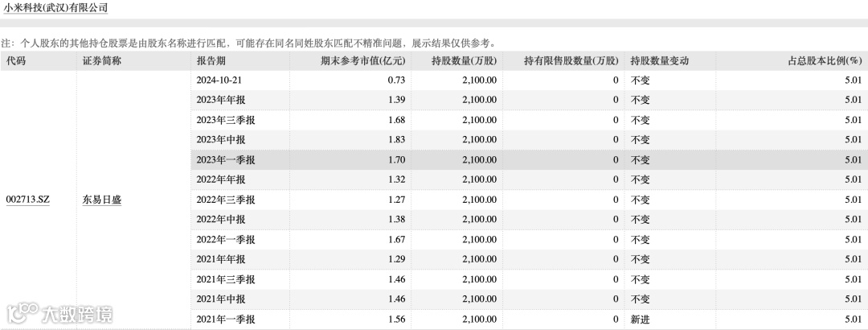Click market value 1.68 in 2023年三季报 row
868x330 pixels.
396,120
